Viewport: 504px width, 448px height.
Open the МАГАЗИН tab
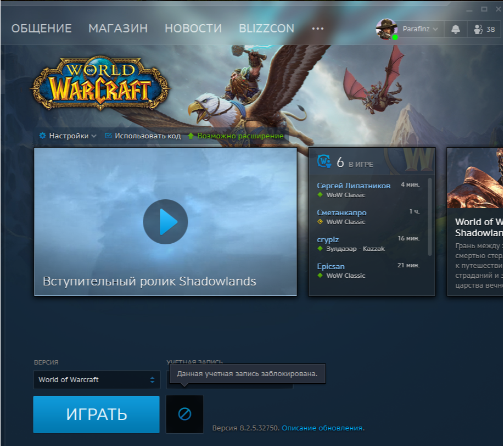pyautogui.click(x=118, y=29)
